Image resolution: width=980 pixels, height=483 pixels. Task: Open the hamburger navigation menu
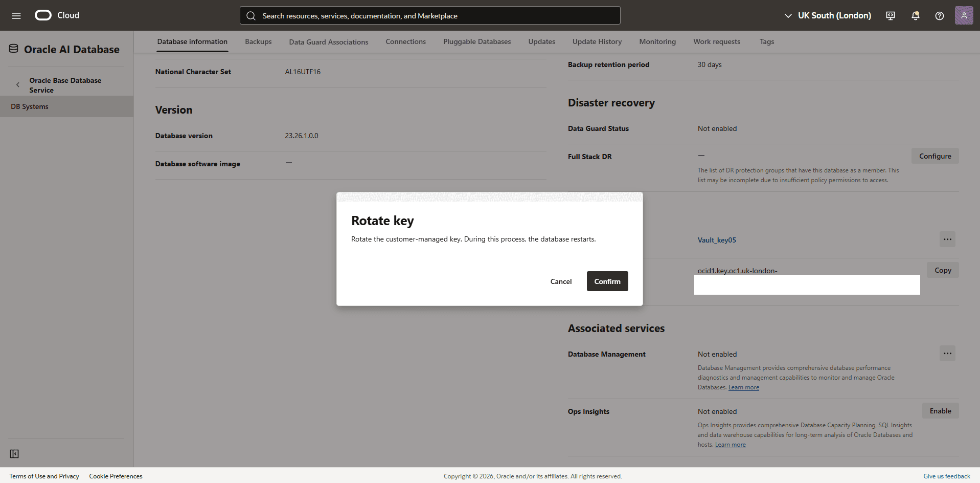16,15
